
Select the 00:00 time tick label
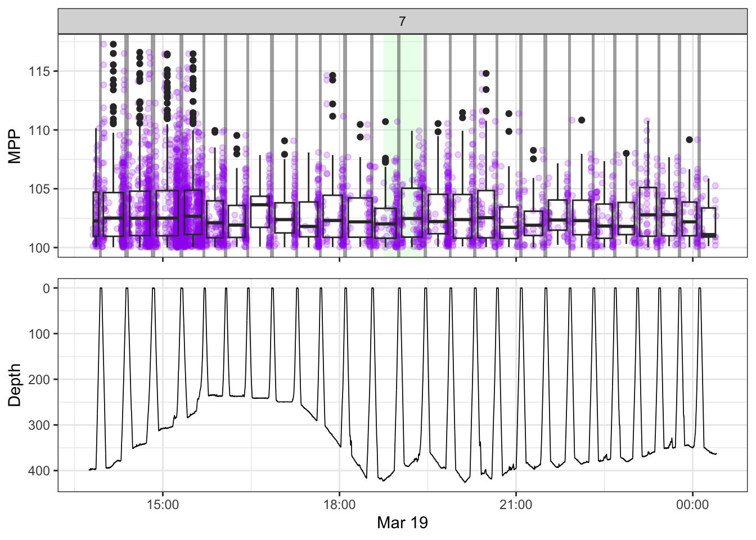coord(692,505)
